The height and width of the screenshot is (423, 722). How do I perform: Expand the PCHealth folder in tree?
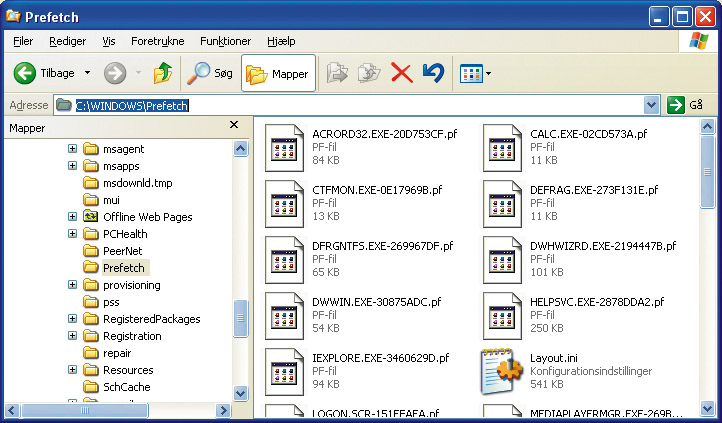(x=72, y=234)
